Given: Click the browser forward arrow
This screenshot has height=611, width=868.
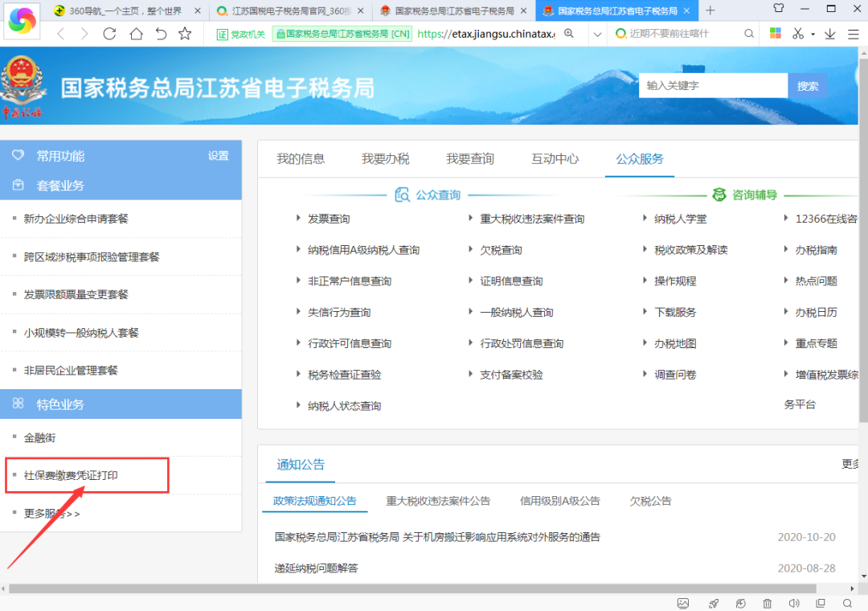Looking at the screenshot, I should pos(84,34).
